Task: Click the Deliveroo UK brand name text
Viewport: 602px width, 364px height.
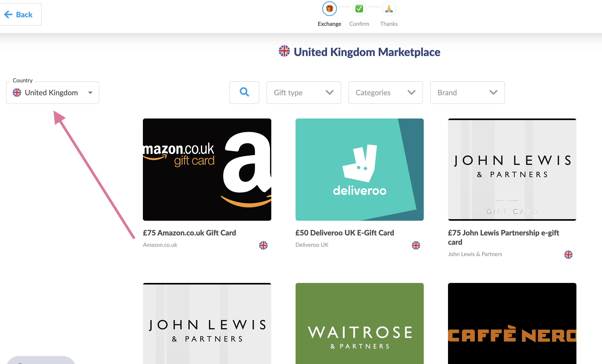Action: (x=312, y=245)
